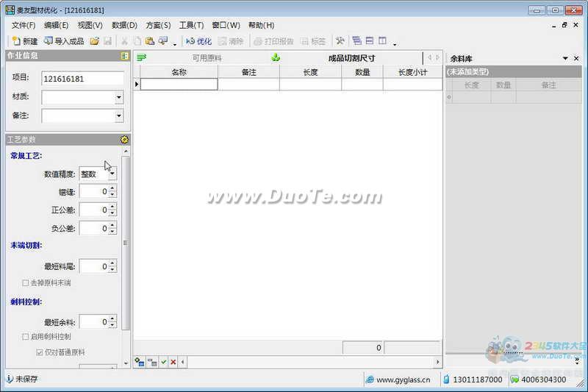The width and height of the screenshot is (588, 392).
Task: Click the copy toolbar icon
Action: coord(137,41)
